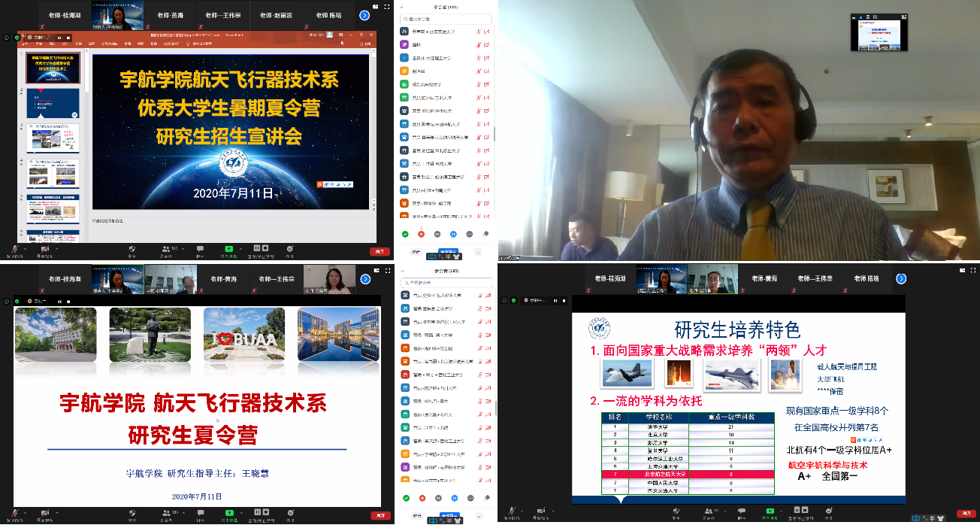Screen dimensions: 980x525
Task: Click the search field in 参会者 (181) panel
Action: 446,20
